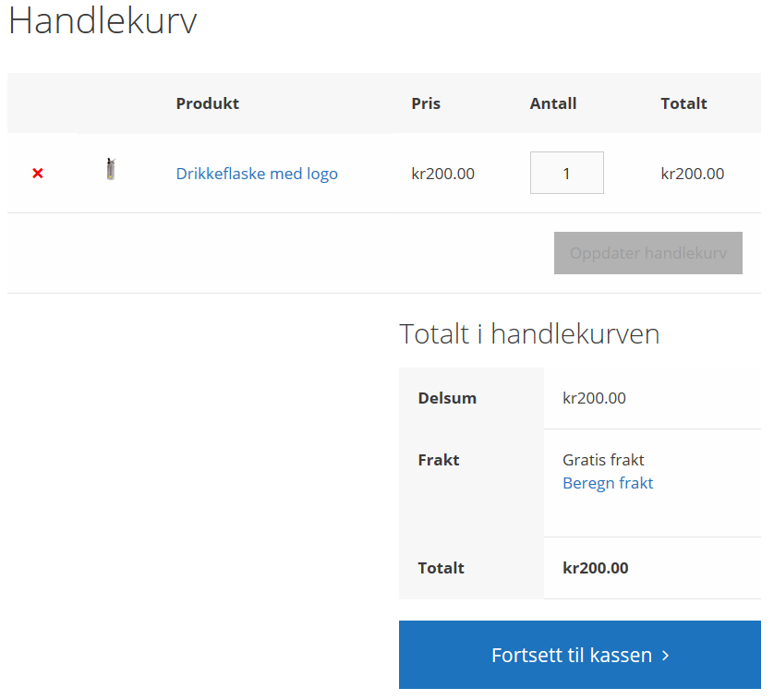Click the Oppdater handlekurv button
Screen dimensions: 774x700
[x=648, y=253]
